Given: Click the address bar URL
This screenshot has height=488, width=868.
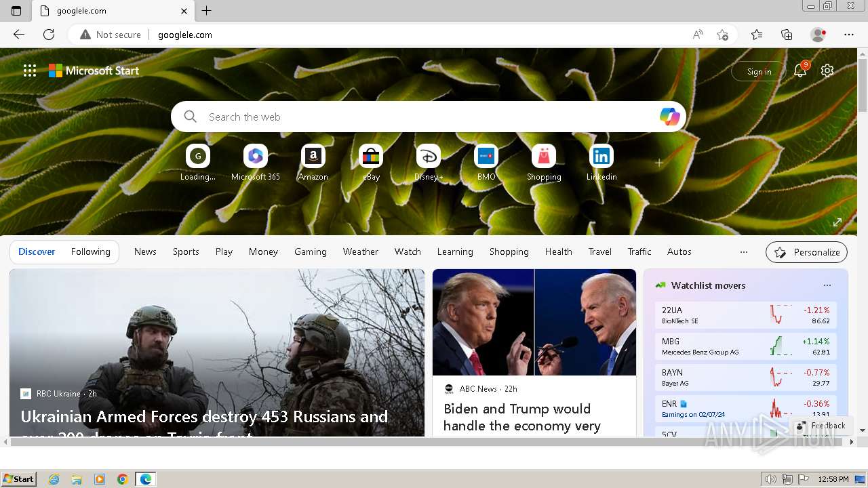Looking at the screenshot, I should click(185, 35).
